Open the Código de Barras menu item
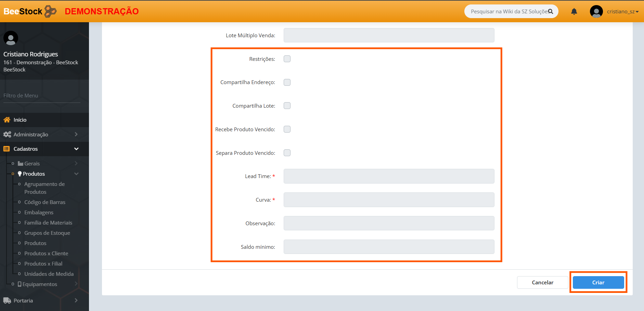644x311 pixels. [x=45, y=202]
